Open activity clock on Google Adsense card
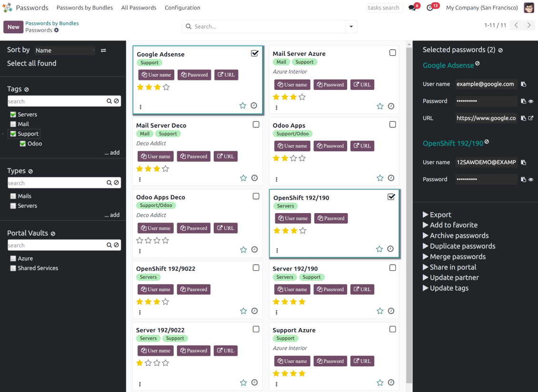Viewport: 538px width, 392px height. click(x=254, y=106)
